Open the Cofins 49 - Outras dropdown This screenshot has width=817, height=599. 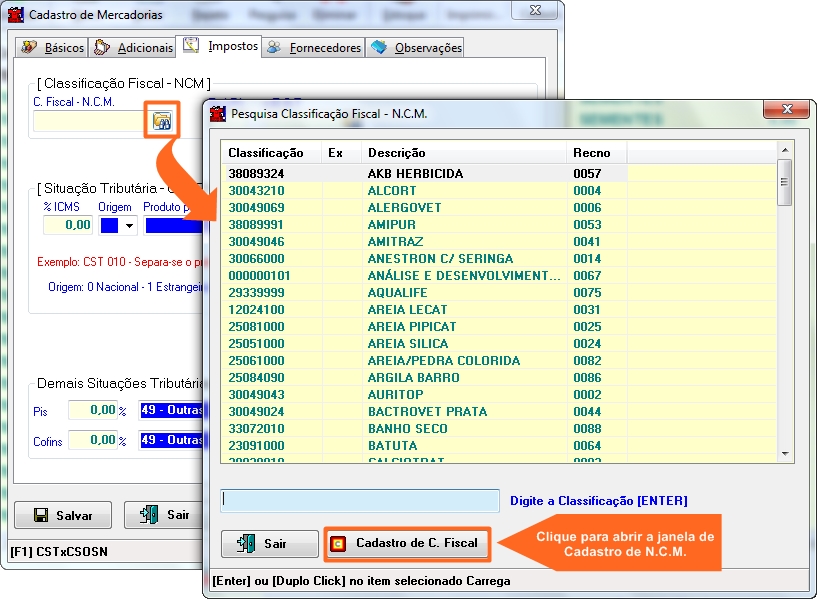[171, 440]
